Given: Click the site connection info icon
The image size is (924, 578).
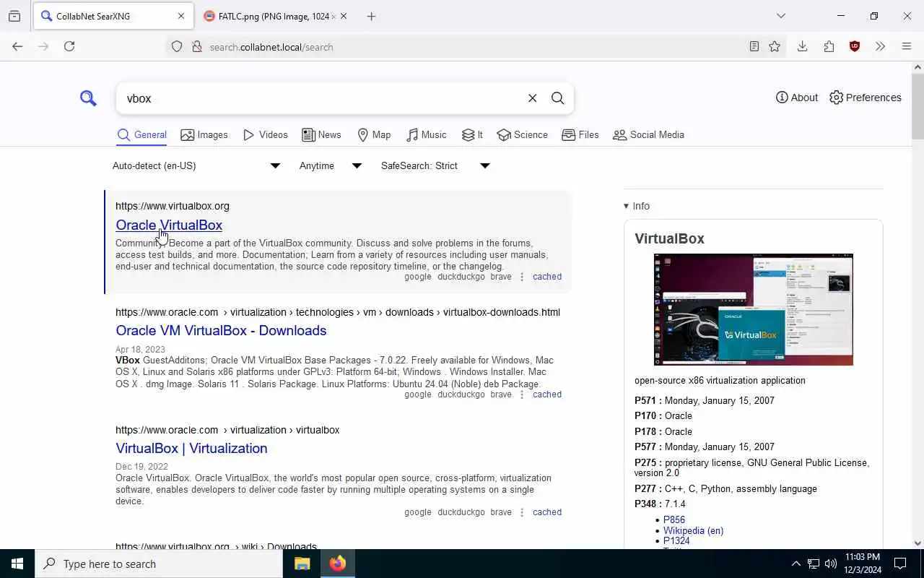Looking at the screenshot, I should [196, 47].
